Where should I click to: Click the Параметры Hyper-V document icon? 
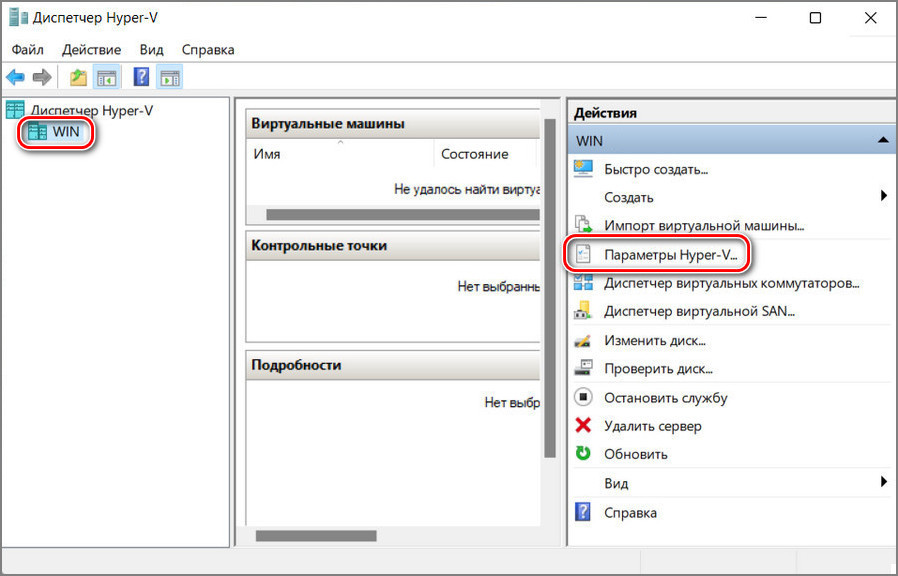tap(583, 254)
